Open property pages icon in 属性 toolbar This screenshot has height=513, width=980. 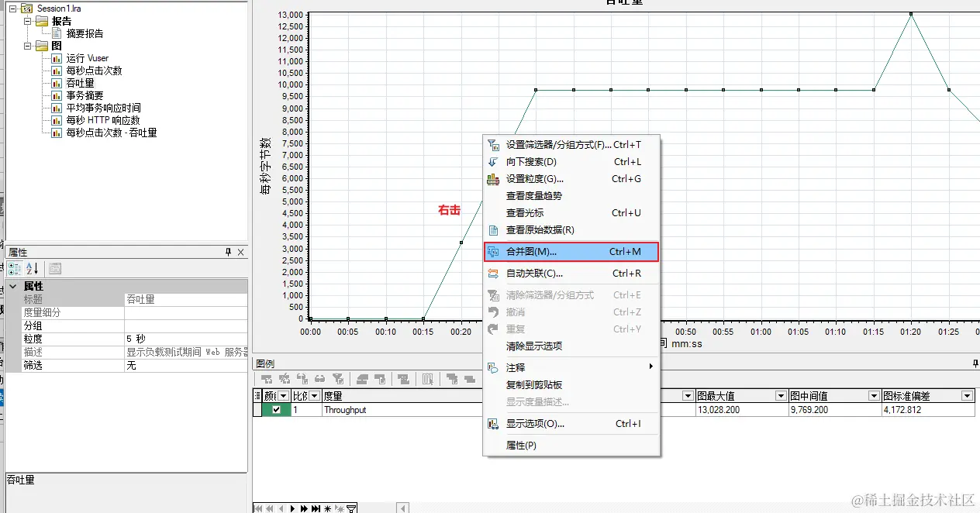pos(55,269)
